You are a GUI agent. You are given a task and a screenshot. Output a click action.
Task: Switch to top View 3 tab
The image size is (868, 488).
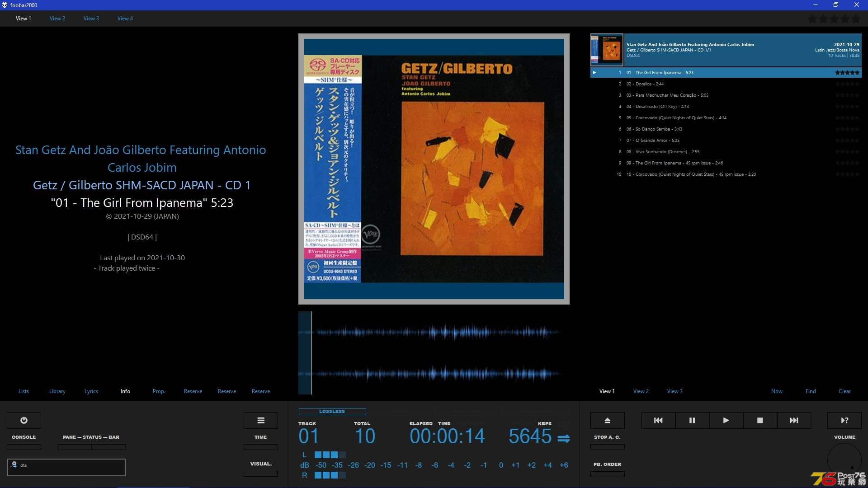[91, 19]
